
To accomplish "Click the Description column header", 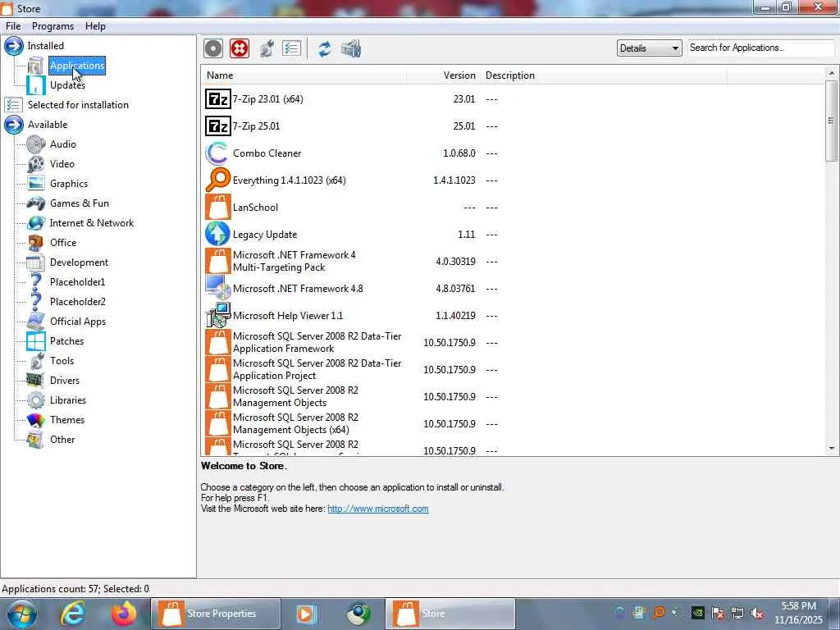I will [604, 75].
